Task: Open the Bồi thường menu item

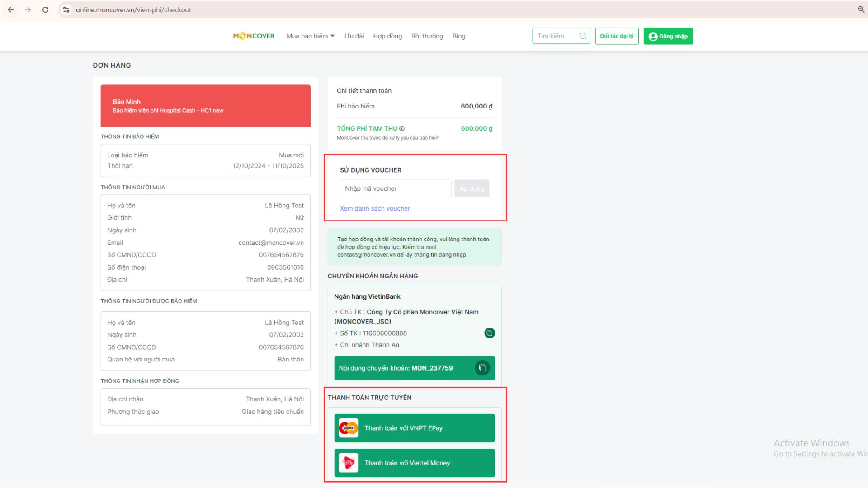Action: point(427,36)
